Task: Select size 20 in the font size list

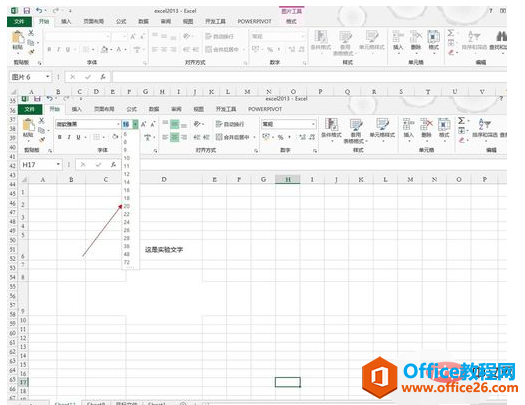Action: [127, 206]
